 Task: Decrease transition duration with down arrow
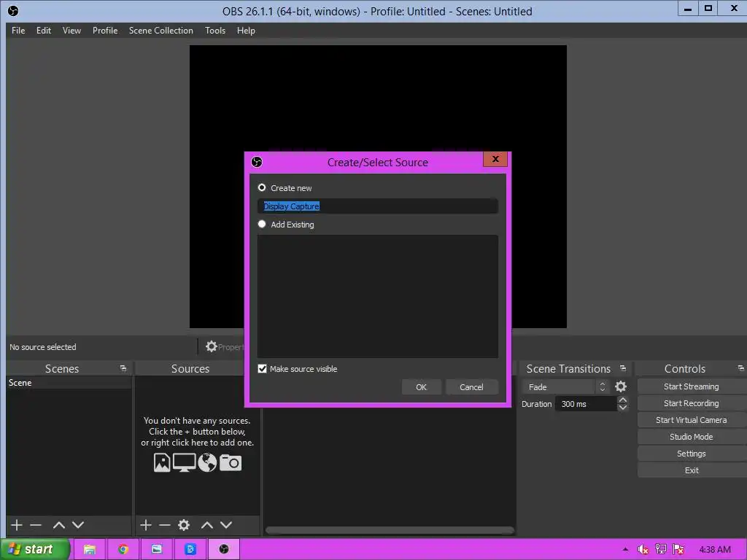coord(623,408)
